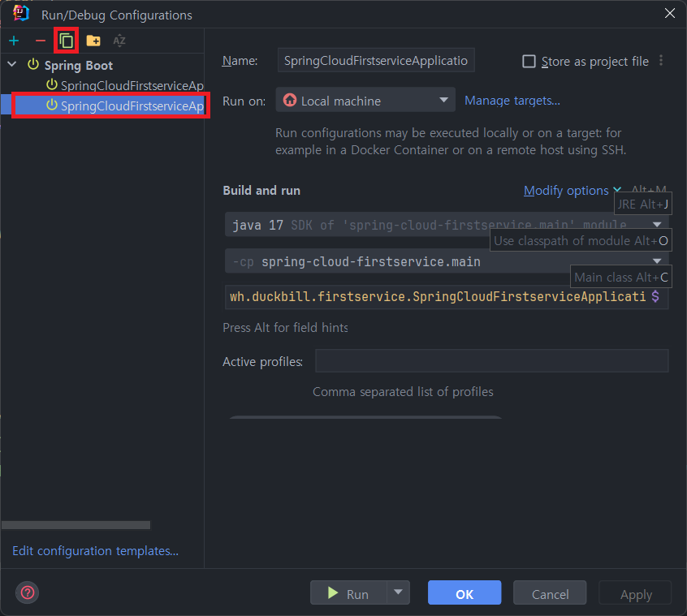This screenshot has width=687, height=616.
Task: Cancel the dialog
Action: 550,593
